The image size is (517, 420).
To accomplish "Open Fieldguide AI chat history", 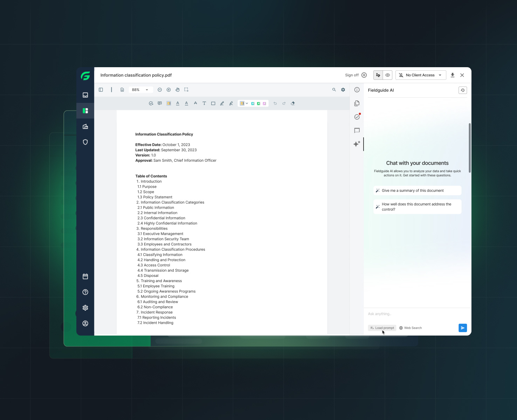I will coord(463,90).
